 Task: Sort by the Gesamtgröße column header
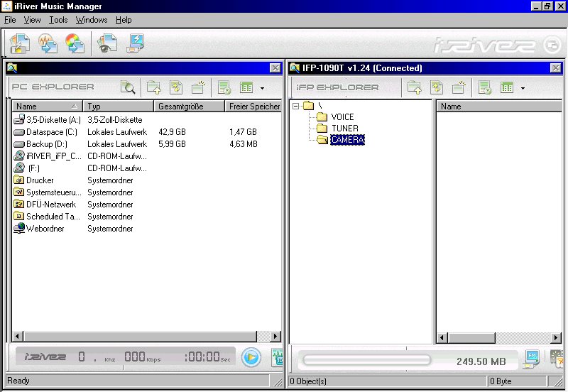click(189, 106)
